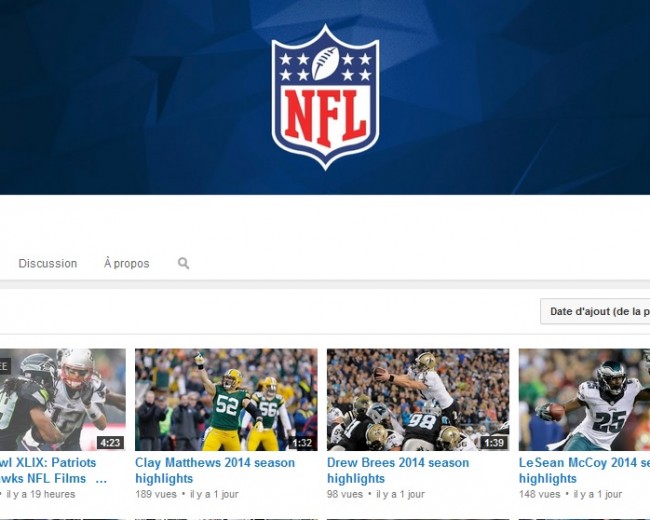Play the Drew Brees video thumbnail

tap(418, 400)
